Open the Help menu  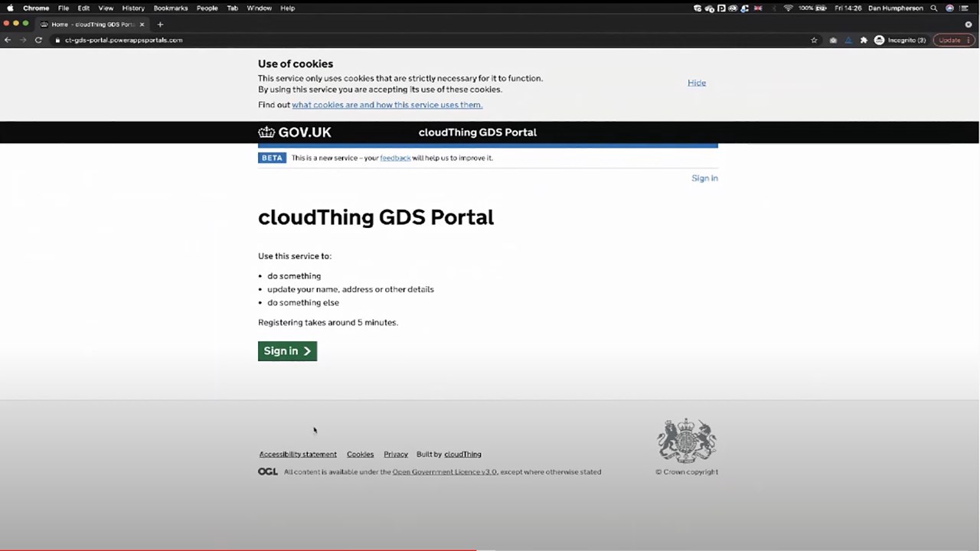coord(288,8)
